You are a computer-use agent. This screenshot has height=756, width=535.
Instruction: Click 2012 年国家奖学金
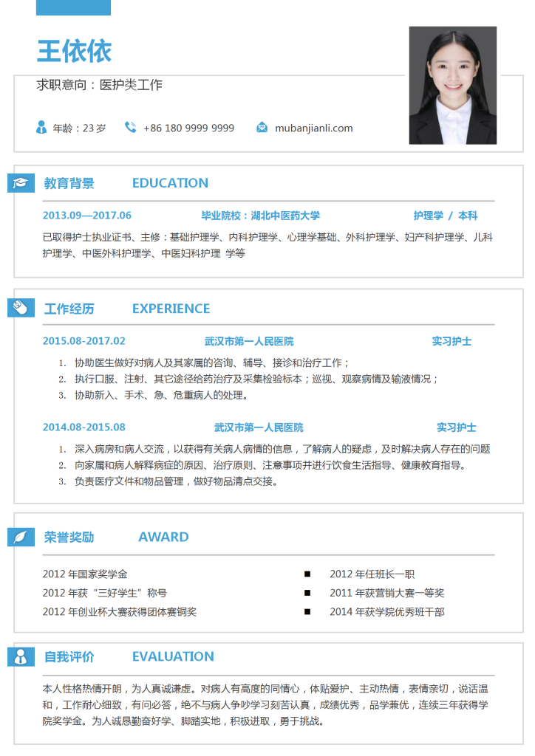click(x=85, y=574)
